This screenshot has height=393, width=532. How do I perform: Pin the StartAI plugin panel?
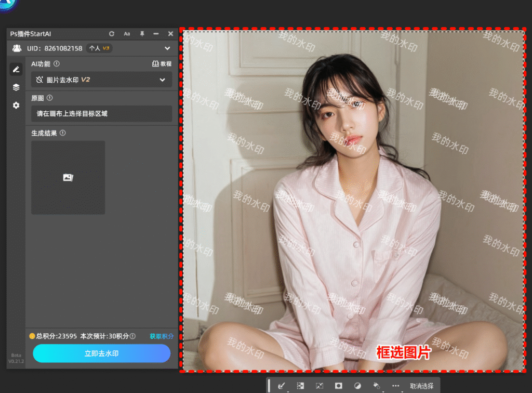pos(142,34)
